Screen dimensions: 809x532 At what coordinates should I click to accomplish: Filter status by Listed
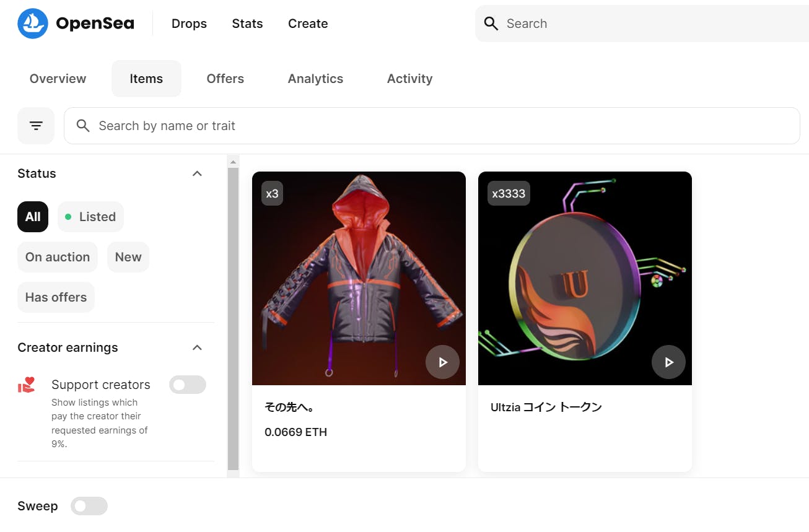click(x=90, y=217)
